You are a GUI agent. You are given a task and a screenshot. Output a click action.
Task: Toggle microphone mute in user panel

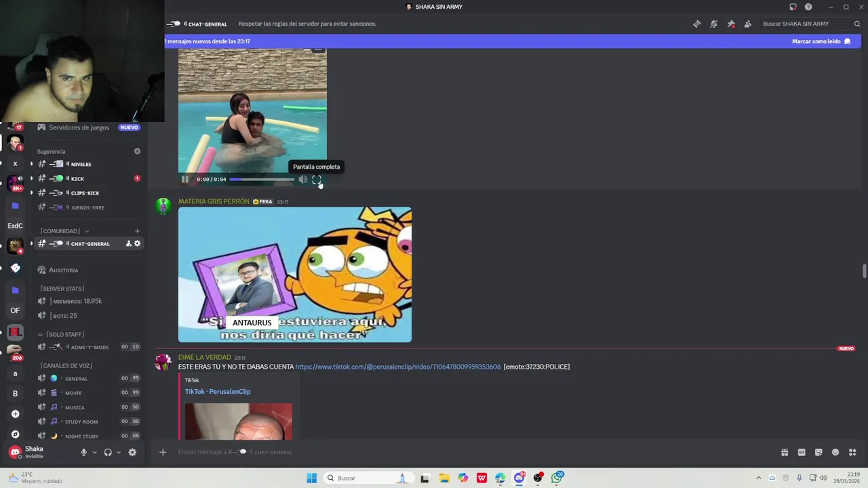pos(84,452)
